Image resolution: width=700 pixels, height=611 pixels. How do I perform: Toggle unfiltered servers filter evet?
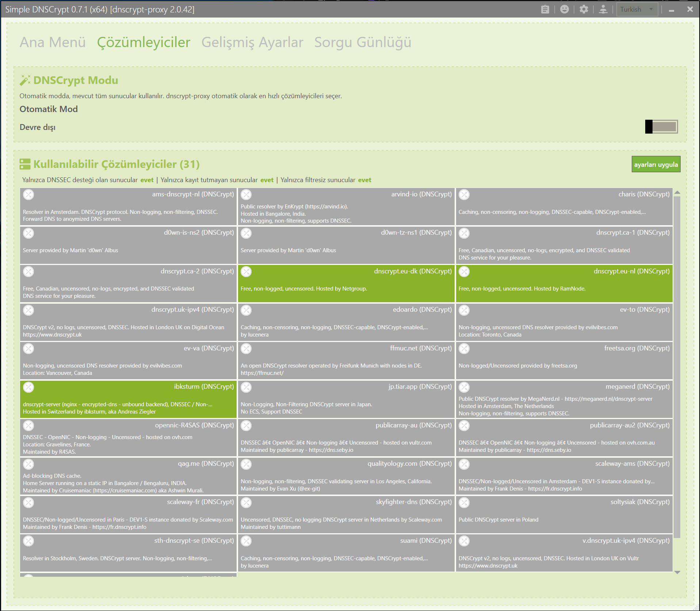click(x=364, y=180)
